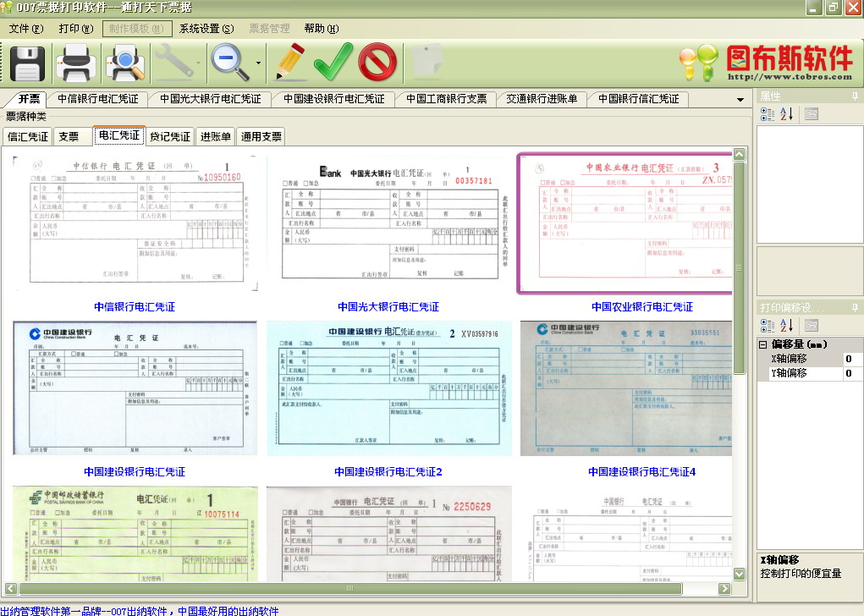Click the Y轴偏移 value field
Viewport: 864px width, 616px height.
coord(852,373)
